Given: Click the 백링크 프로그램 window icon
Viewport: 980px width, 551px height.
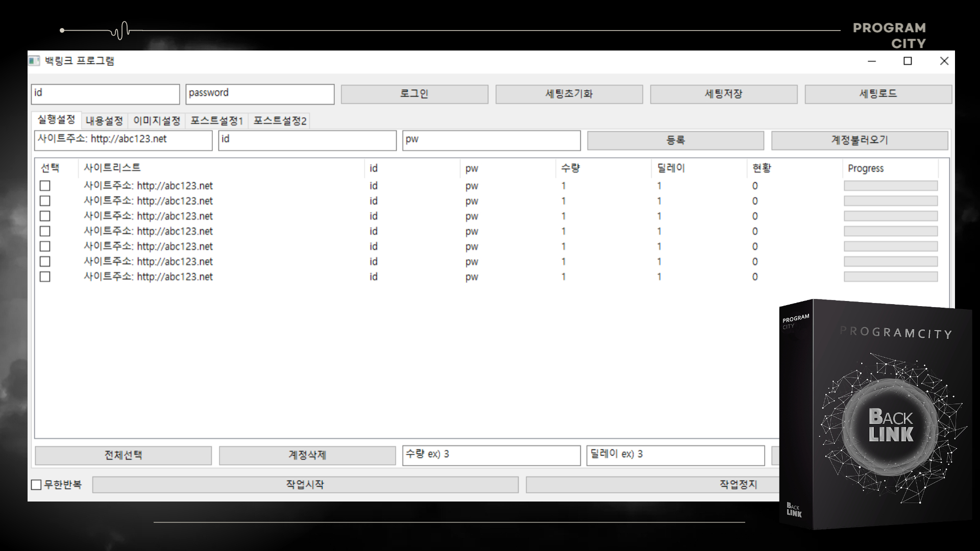Looking at the screenshot, I should click(x=34, y=61).
